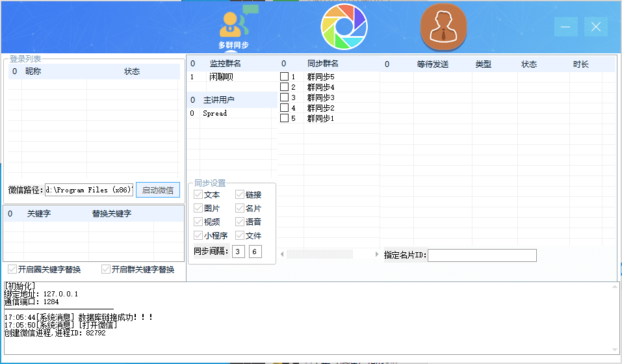Minimize the sync tool window
The width and height of the screenshot is (622, 364).
click(565, 27)
